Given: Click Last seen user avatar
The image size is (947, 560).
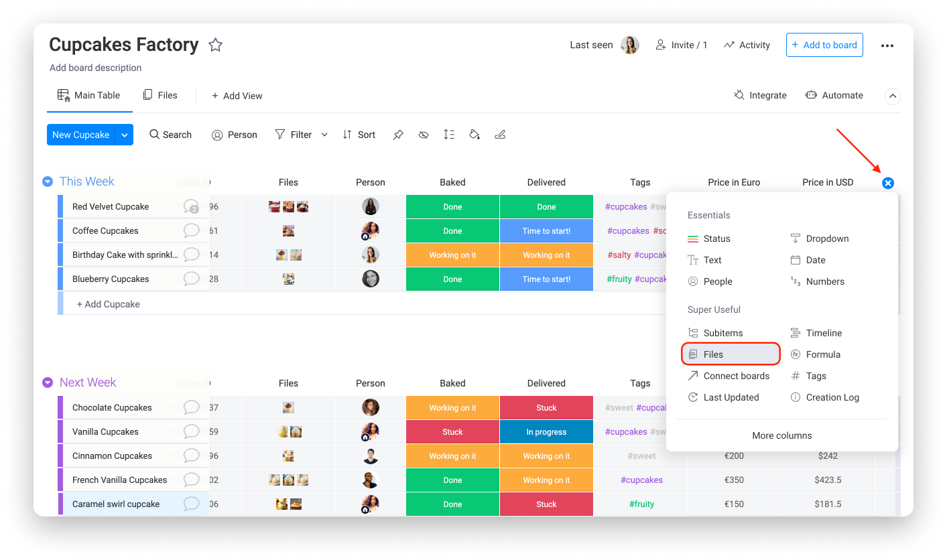Looking at the screenshot, I should [630, 45].
